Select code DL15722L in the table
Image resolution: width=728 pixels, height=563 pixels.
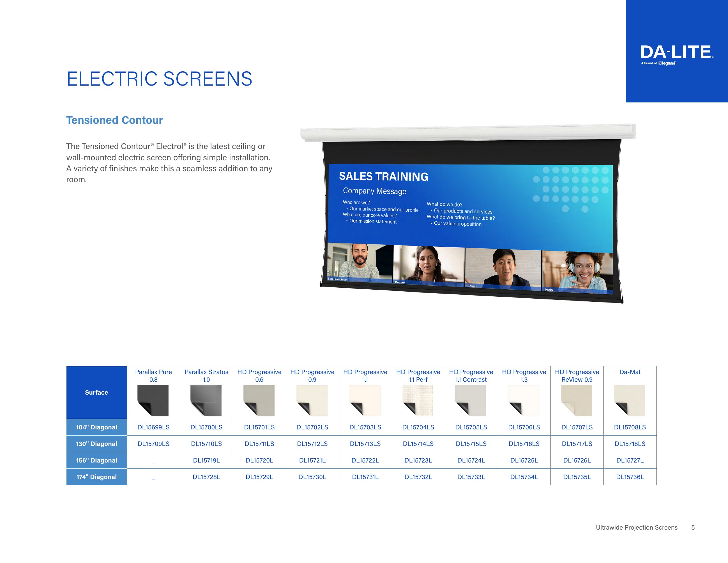(365, 460)
